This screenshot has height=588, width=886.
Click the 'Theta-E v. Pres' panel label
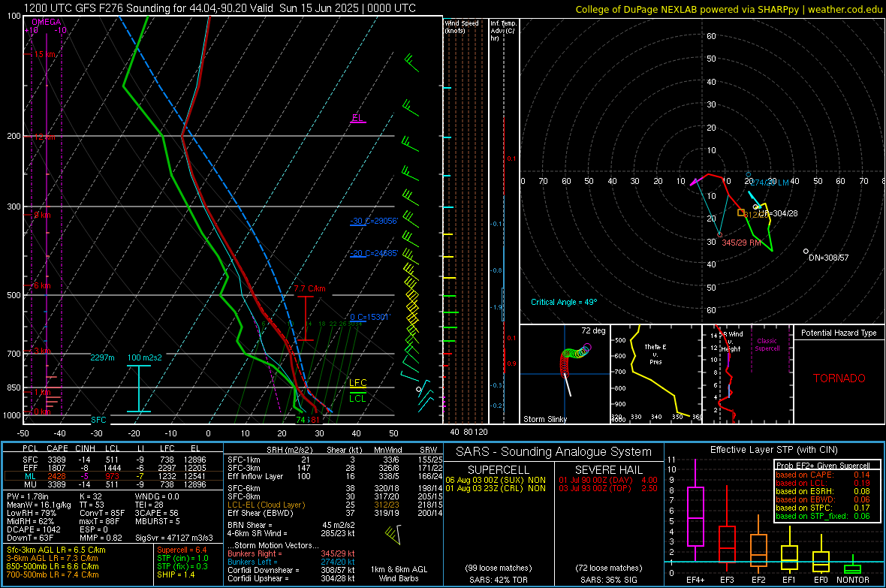click(x=655, y=354)
